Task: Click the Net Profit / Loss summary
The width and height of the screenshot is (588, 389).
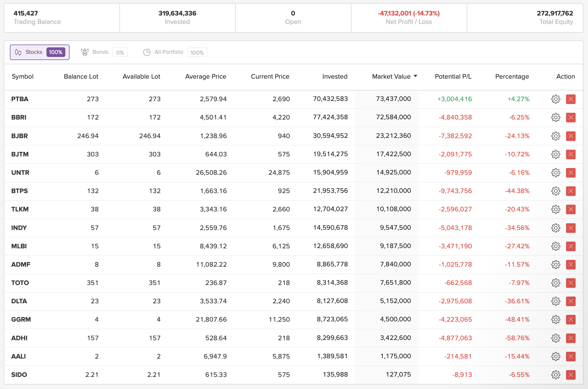Action: (x=409, y=18)
